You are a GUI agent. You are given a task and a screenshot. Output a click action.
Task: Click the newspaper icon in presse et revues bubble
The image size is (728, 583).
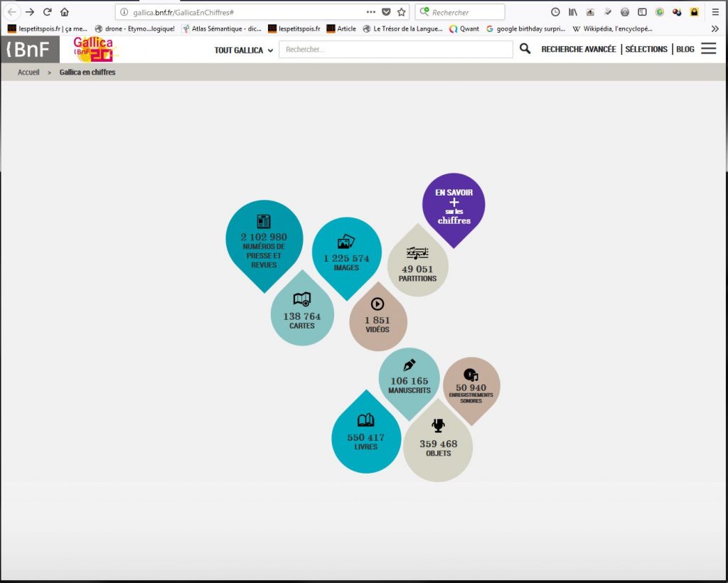pyautogui.click(x=264, y=221)
